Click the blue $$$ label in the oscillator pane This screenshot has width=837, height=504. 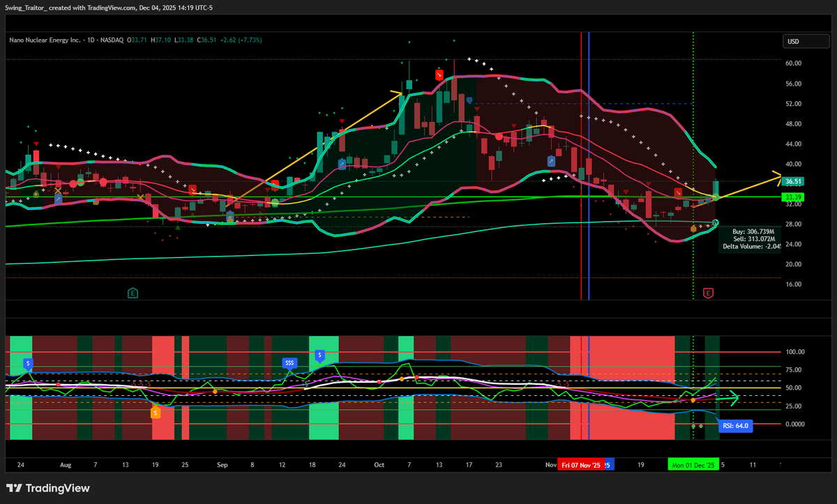tap(289, 363)
